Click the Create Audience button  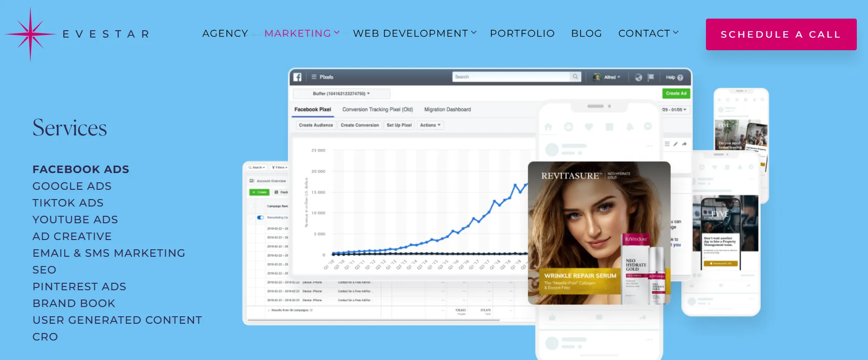[x=316, y=125]
